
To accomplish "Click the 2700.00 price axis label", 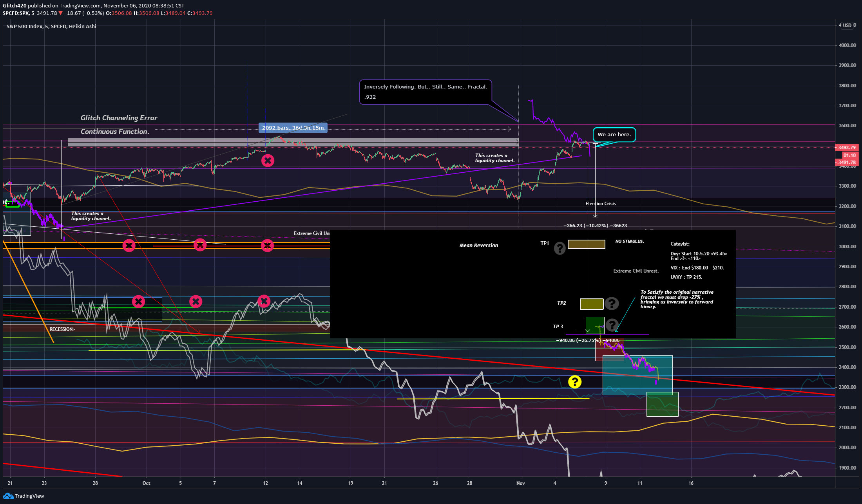I will point(848,307).
